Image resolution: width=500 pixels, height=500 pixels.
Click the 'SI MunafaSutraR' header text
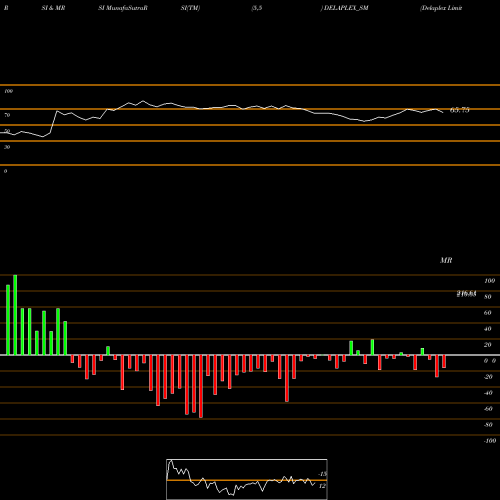123,8
